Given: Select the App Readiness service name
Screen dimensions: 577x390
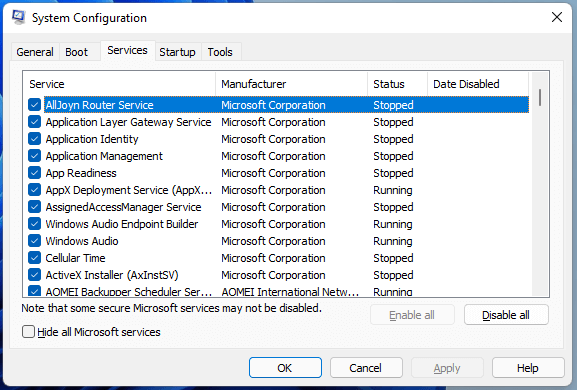Looking at the screenshot, I should pos(81,173).
